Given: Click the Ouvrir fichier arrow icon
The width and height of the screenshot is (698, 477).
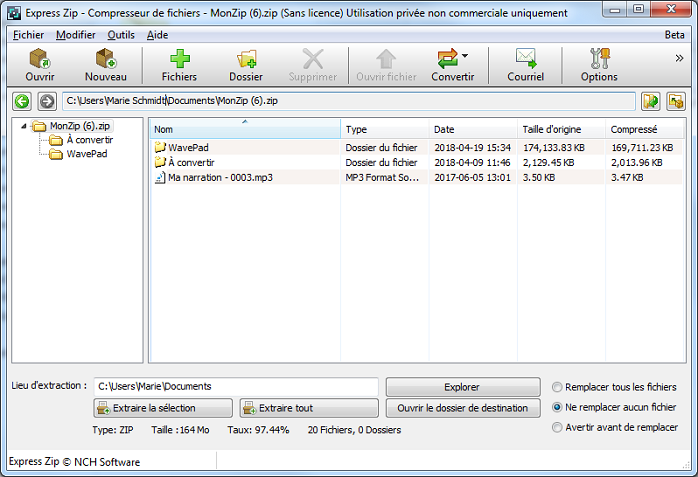Looking at the screenshot, I should (386, 59).
